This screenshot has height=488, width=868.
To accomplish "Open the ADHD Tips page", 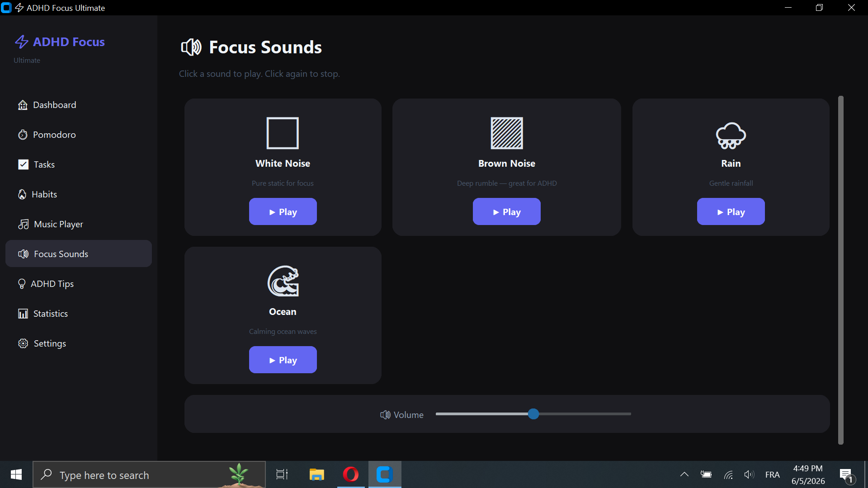I will pyautogui.click(x=79, y=284).
